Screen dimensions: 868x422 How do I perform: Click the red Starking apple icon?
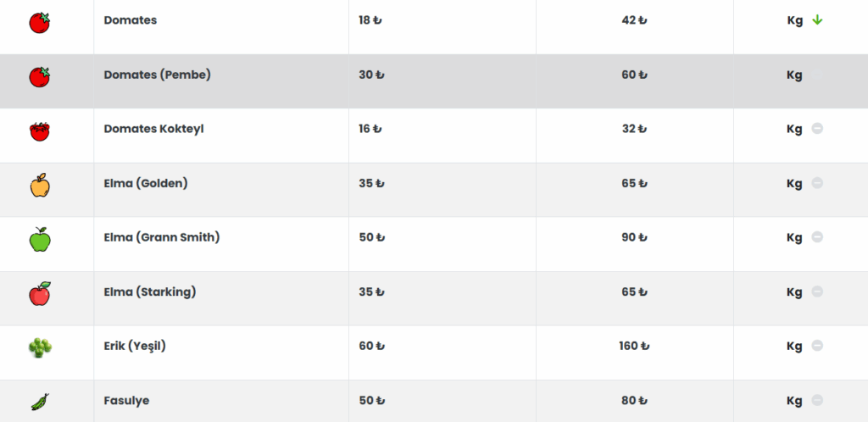[39, 294]
